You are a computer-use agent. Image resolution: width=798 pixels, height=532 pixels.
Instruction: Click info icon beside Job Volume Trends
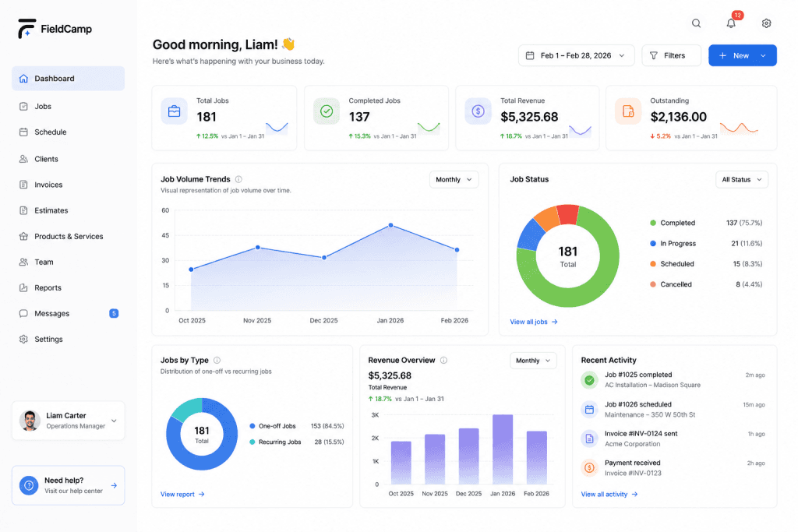[x=238, y=179]
